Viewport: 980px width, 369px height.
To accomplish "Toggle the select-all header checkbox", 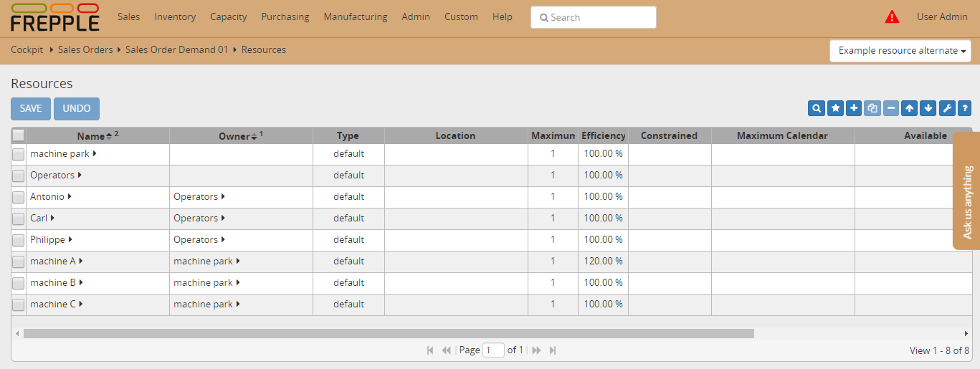I will click(19, 135).
